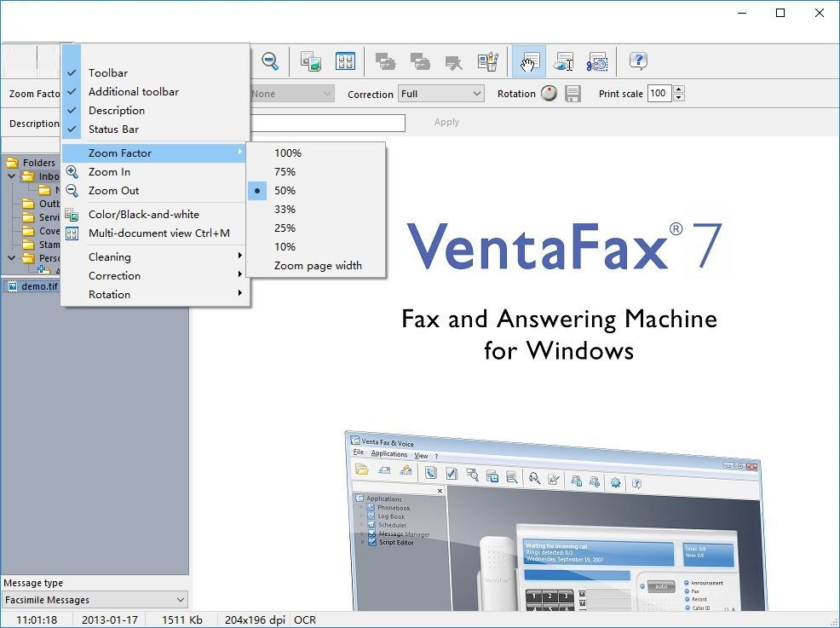The height and width of the screenshot is (628, 840).
Task: Open the Correction dropdown set to Full
Action: point(440,94)
